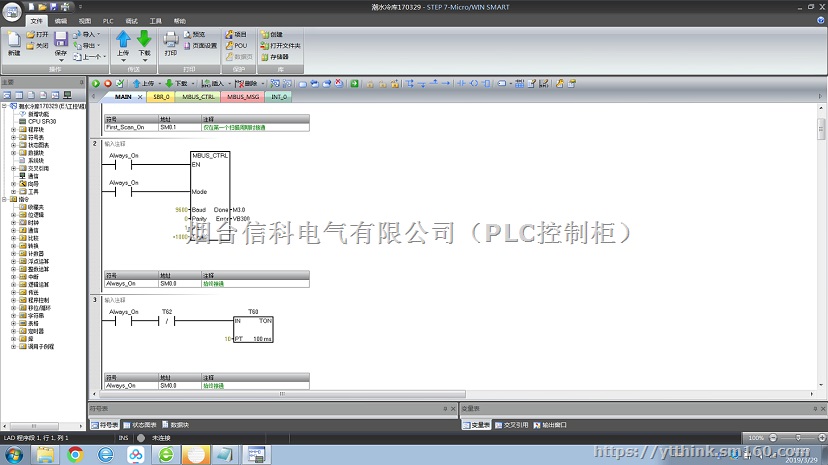This screenshot has height=465, width=828.
Task: Open the PLC ribbon tab
Action: click(x=108, y=21)
